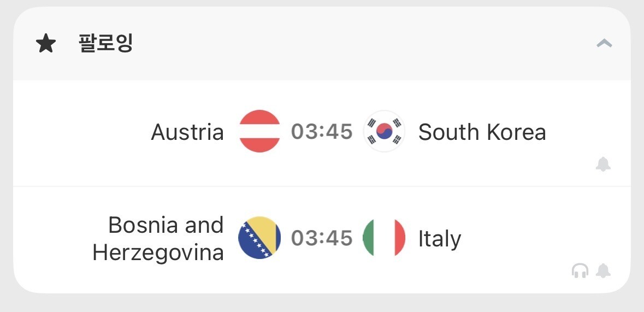Tap the Italy flag icon
644x312 pixels.
(384, 238)
